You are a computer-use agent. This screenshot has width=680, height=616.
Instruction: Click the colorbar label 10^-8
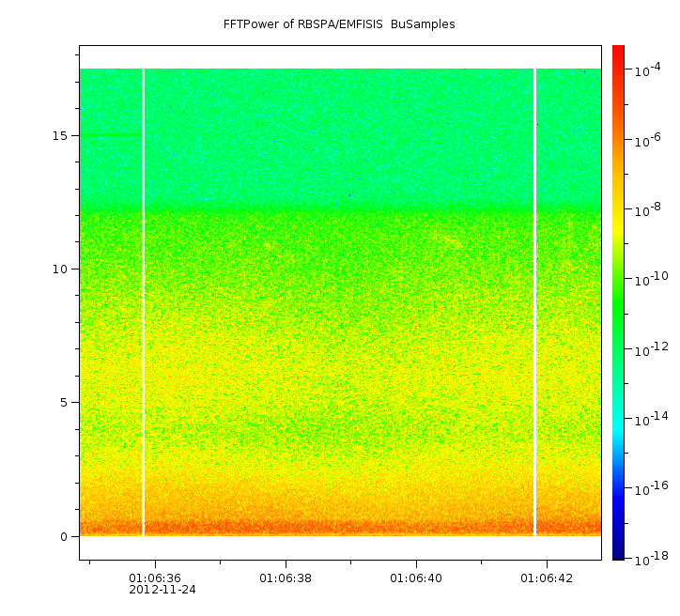coord(647,209)
